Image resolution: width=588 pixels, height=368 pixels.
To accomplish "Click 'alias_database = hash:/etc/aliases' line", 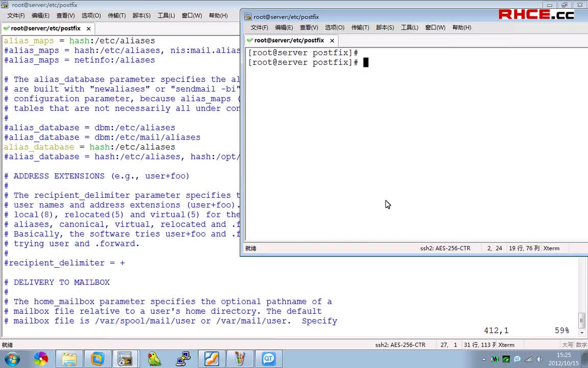I will (89, 147).
